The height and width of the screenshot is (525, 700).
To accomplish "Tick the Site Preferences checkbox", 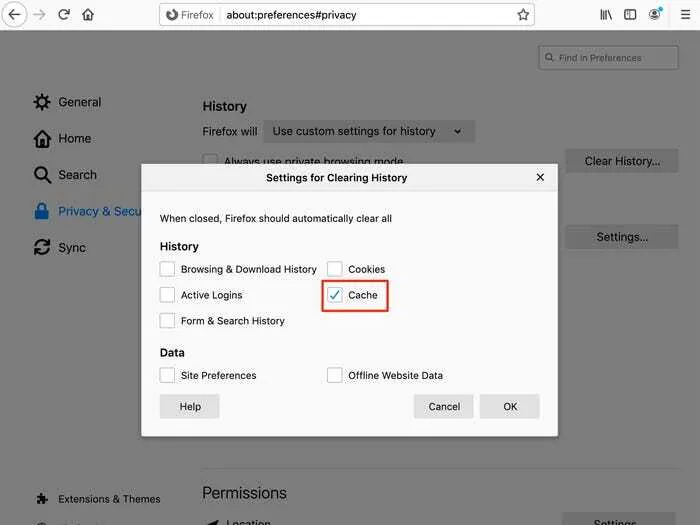I will (x=167, y=375).
